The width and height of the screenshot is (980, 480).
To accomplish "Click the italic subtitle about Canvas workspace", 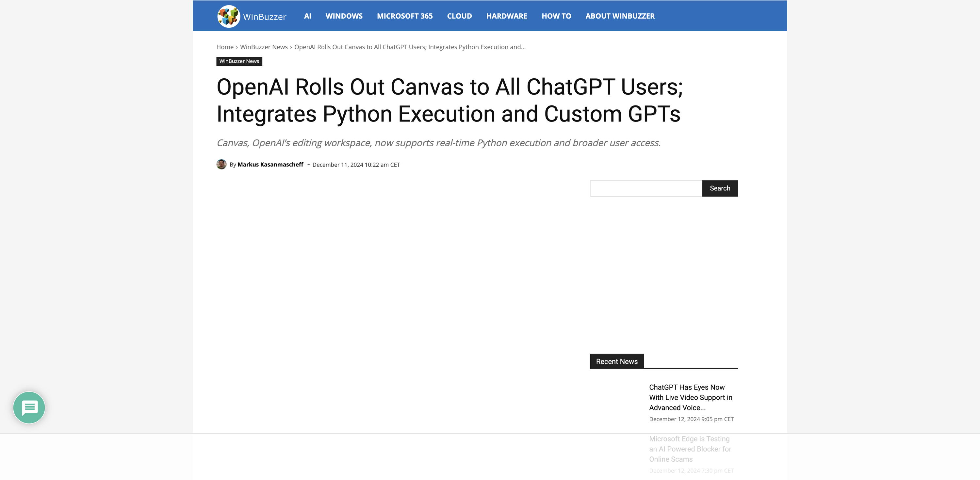I will 439,143.
